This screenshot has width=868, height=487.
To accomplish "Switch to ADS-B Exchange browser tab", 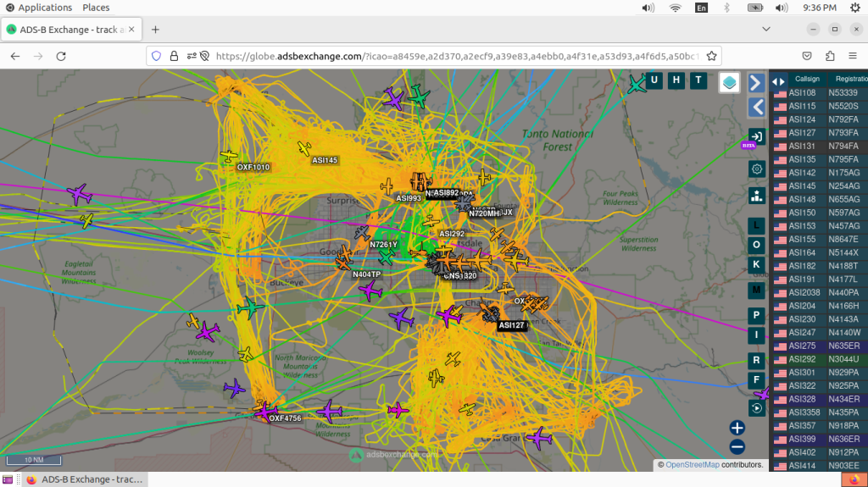I will [71, 30].
